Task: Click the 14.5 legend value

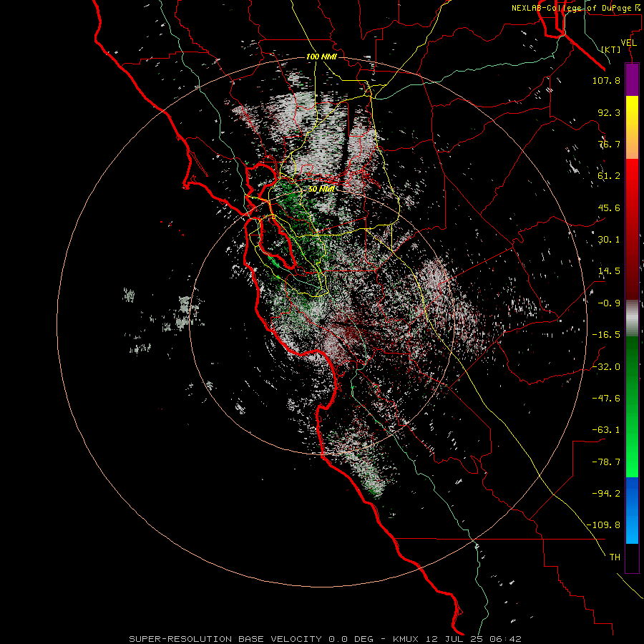Action: [x=609, y=271]
